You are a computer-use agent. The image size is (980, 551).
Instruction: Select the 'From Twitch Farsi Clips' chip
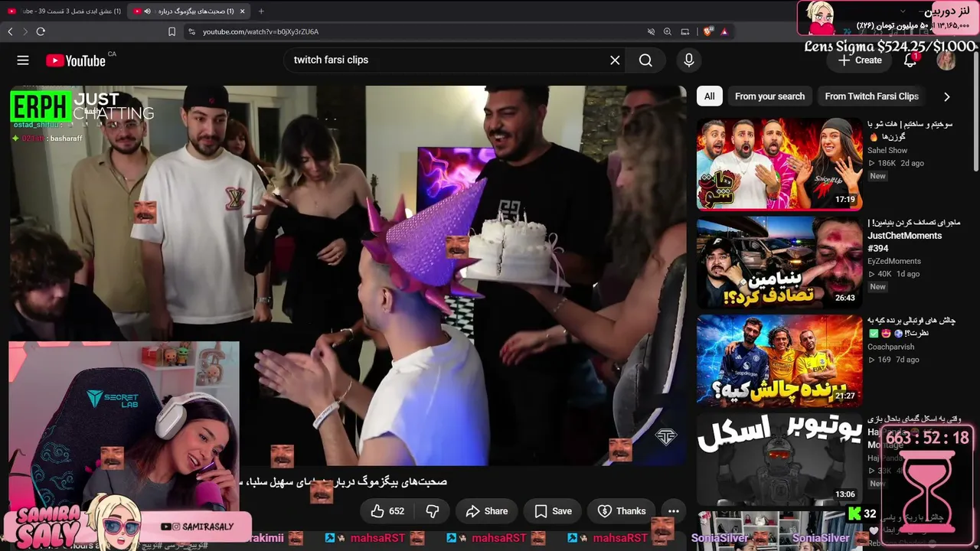tap(871, 96)
